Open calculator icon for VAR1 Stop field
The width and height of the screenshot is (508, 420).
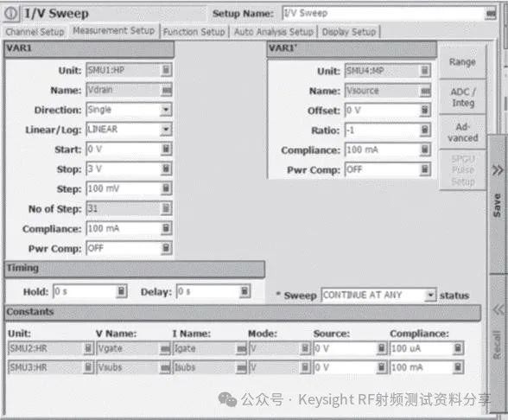166,169
